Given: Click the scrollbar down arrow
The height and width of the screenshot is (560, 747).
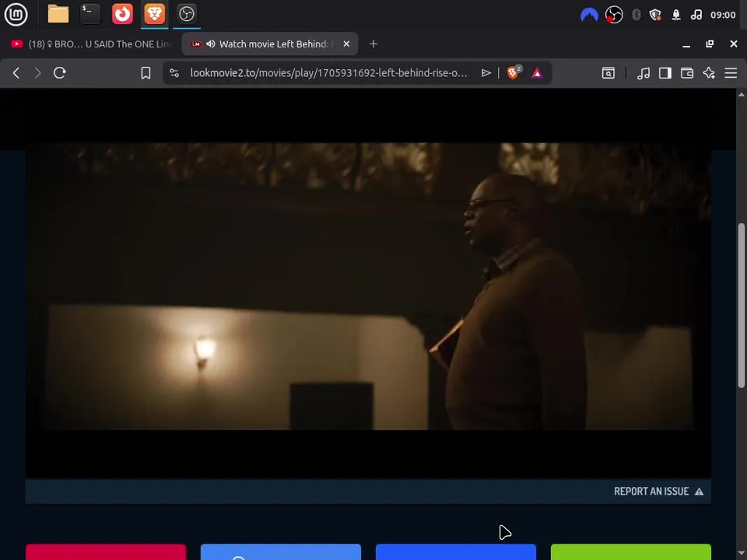Looking at the screenshot, I should pos(742,554).
